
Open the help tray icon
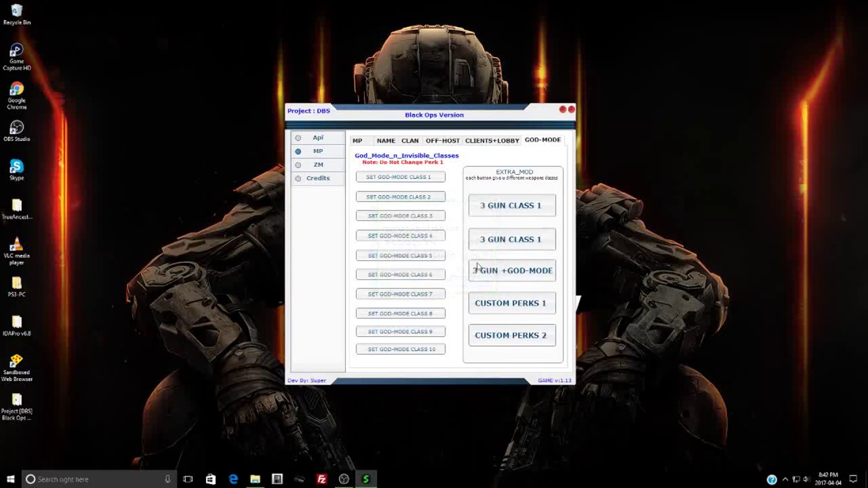click(772, 479)
